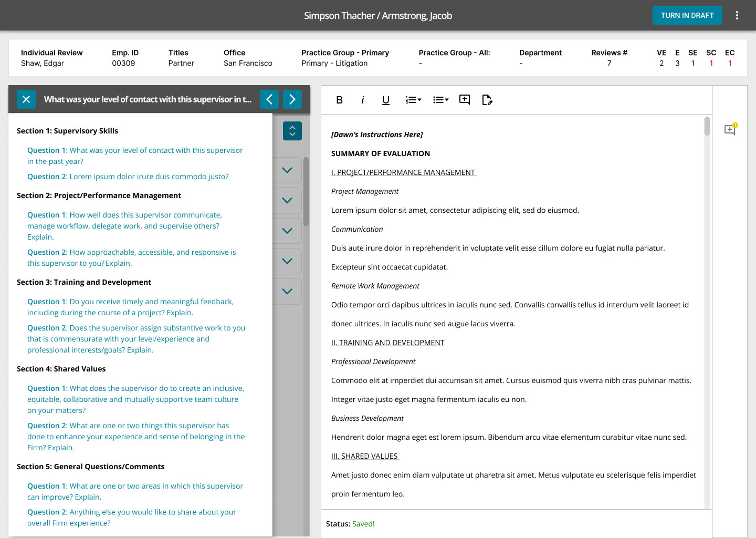
Task: Close the question navigation panel
Action: click(26, 99)
